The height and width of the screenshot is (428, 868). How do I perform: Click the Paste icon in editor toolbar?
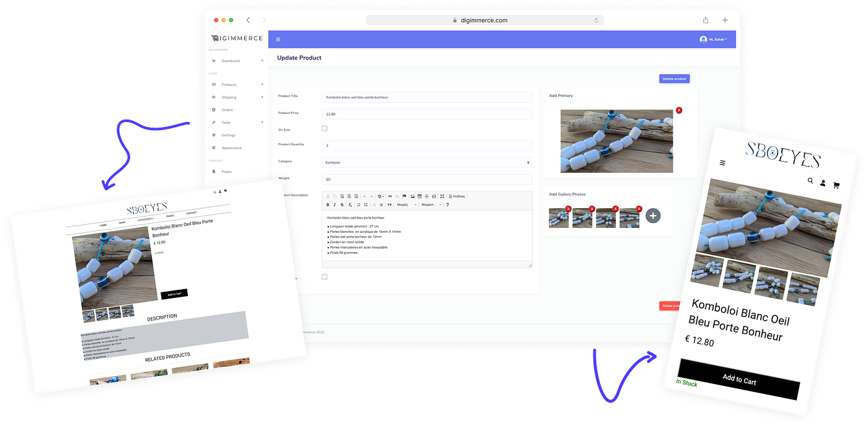(342, 196)
